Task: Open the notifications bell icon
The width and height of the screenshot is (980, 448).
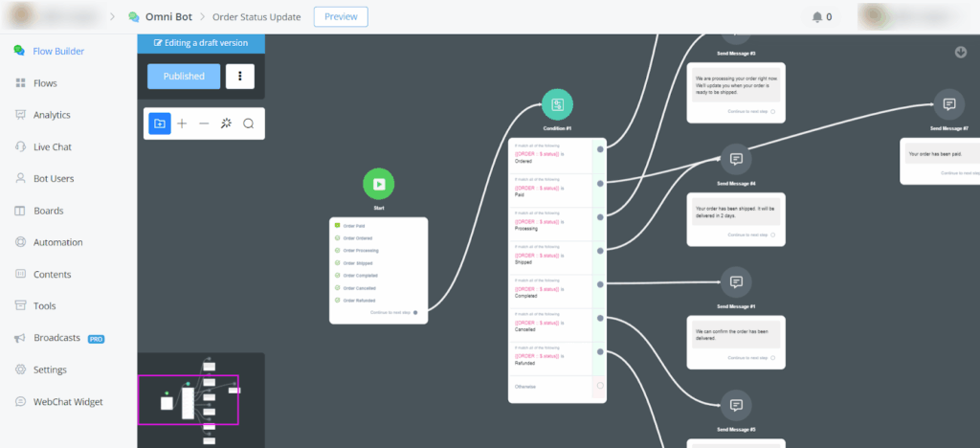Action: coord(816,16)
